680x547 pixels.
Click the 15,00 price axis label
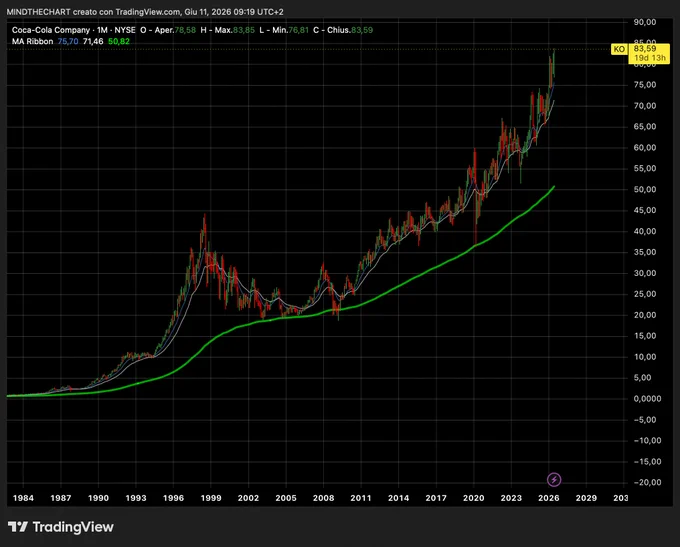coord(645,336)
